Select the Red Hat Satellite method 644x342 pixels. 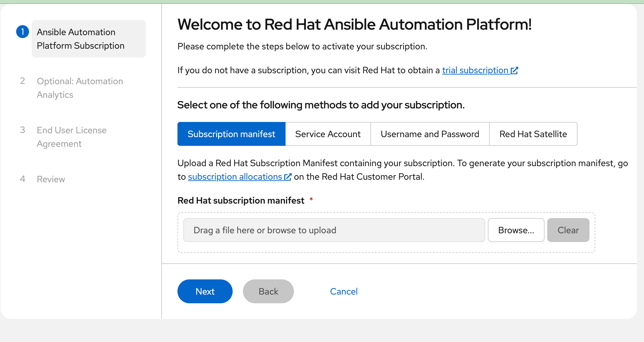pos(533,134)
